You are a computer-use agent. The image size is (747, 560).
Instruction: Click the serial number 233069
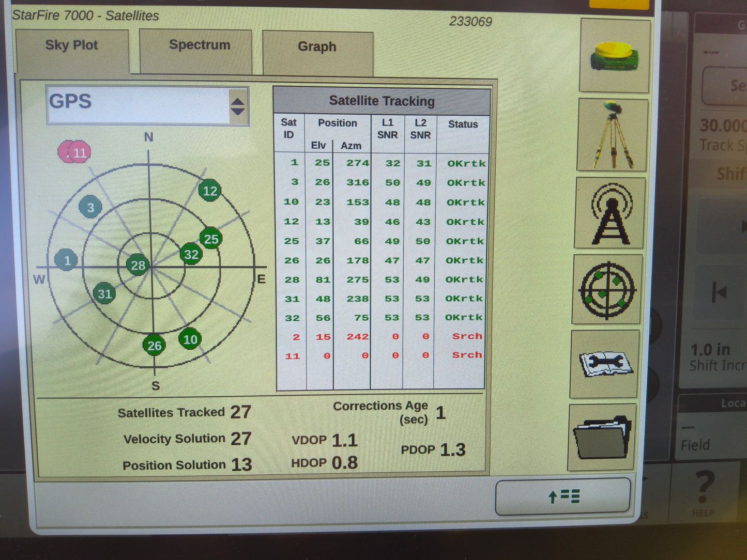470,22
